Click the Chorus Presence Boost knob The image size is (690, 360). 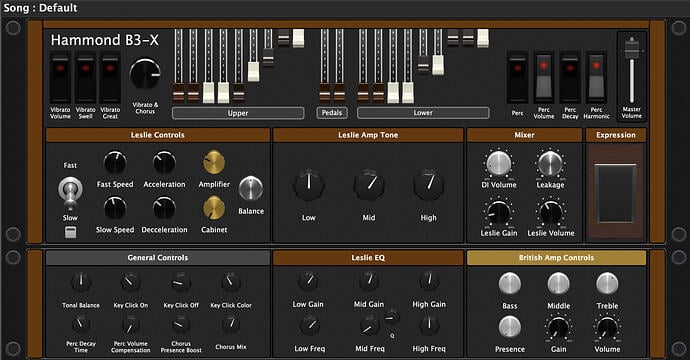181,325
